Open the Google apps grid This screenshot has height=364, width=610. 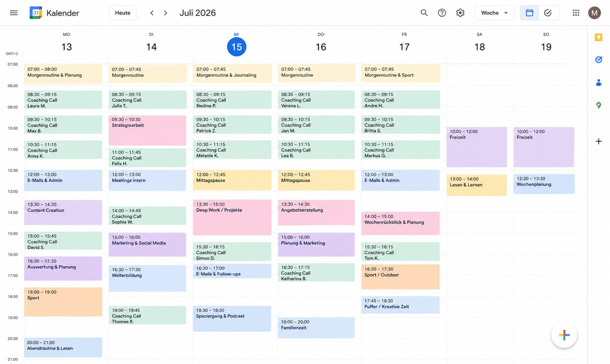click(x=576, y=13)
